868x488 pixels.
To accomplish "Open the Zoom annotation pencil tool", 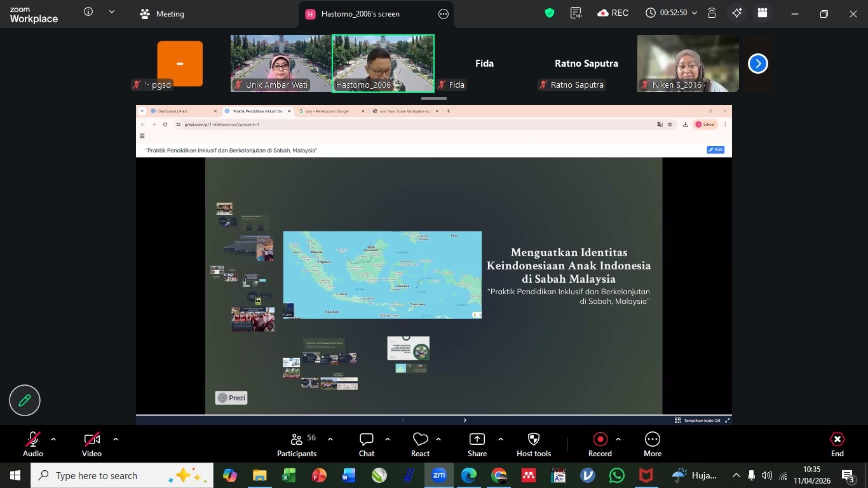I will [25, 400].
